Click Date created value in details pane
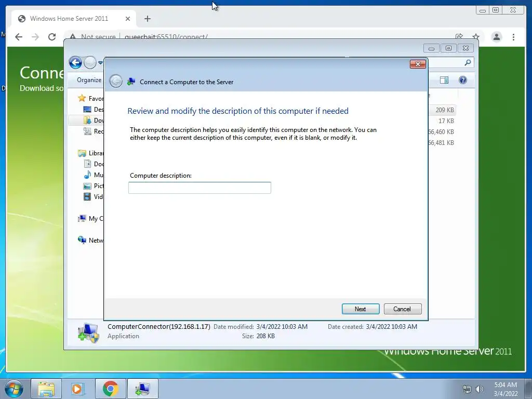Viewport: 532px width, 399px height. [392, 327]
